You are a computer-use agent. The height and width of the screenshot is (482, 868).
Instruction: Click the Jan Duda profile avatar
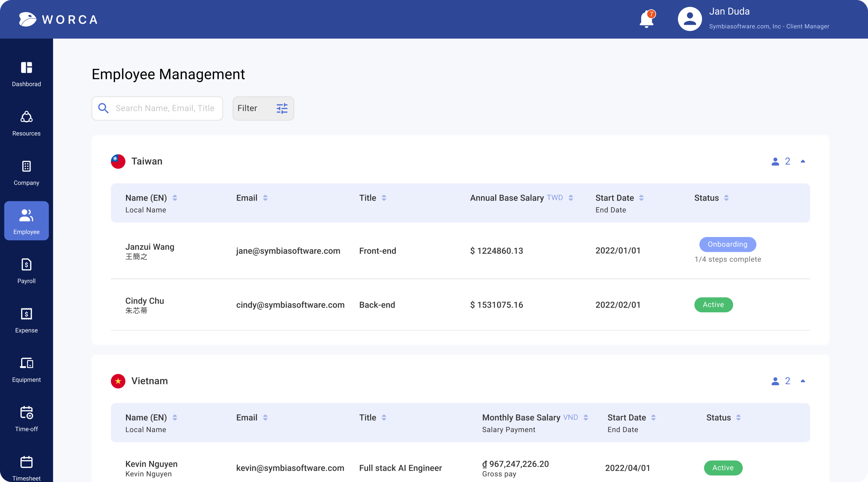pyautogui.click(x=690, y=19)
